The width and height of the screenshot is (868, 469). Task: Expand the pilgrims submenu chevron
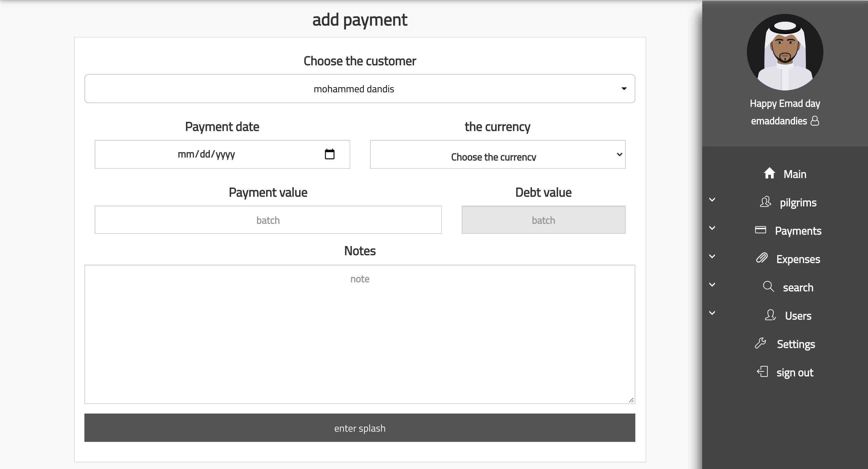pyautogui.click(x=712, y=200)
